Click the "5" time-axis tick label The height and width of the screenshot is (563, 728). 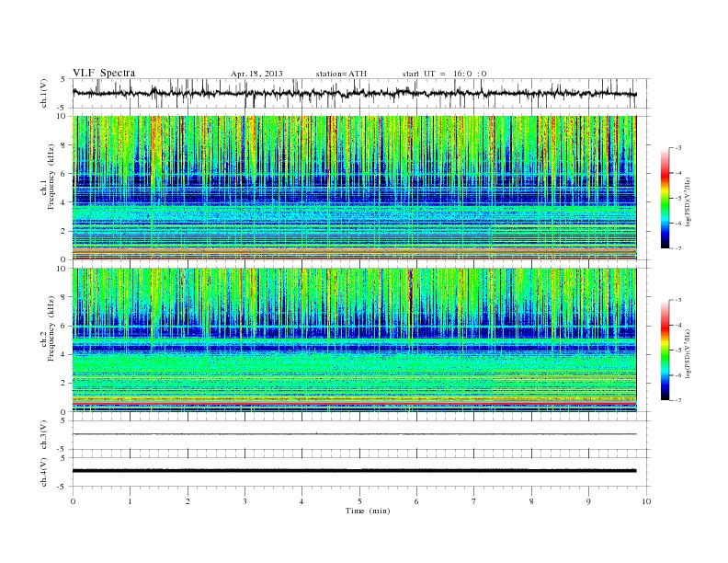[359, 501]
